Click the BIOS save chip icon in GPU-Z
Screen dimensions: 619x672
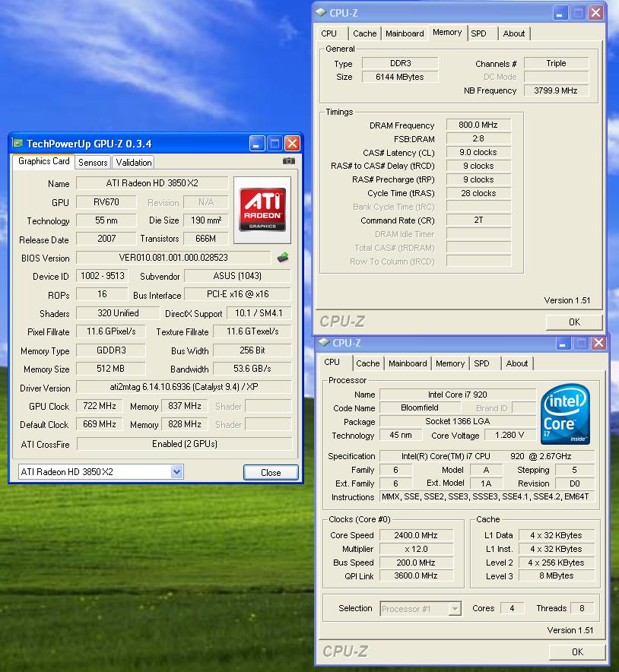[x=283, y=258]
